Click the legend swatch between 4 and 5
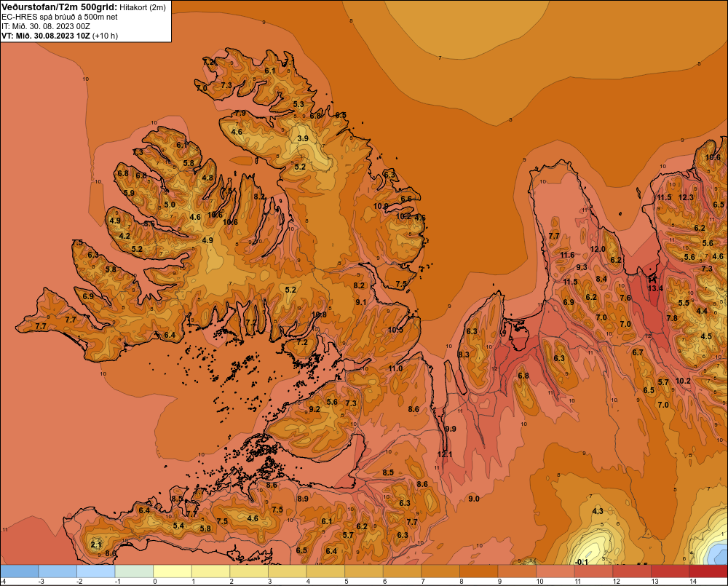The height and width of the screenshot is (586, 728). [x=325, y=571]
